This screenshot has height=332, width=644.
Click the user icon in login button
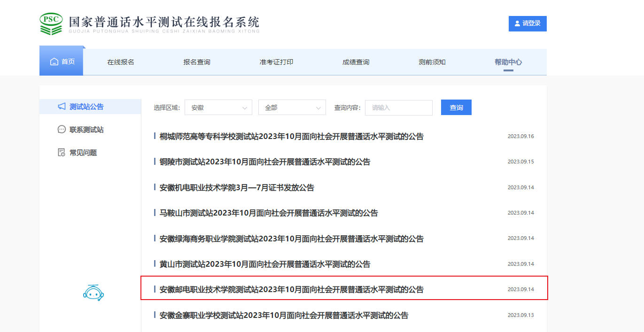(517, 23)
